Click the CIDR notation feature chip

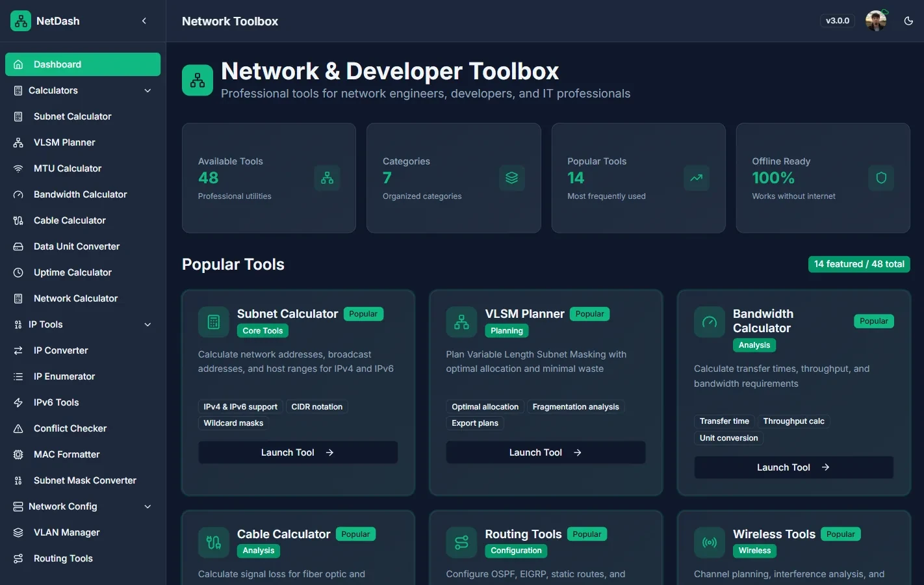coord(317,407)
